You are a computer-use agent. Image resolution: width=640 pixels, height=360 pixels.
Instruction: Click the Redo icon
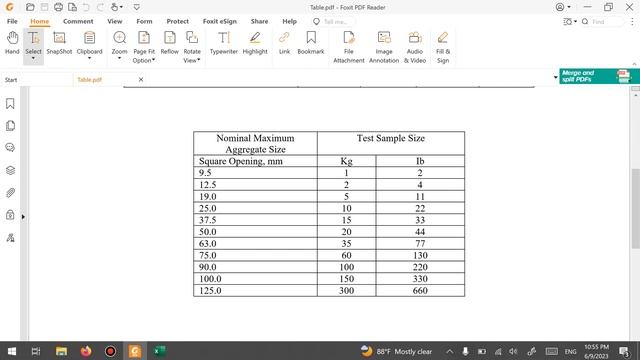click(x=100, y=7)
